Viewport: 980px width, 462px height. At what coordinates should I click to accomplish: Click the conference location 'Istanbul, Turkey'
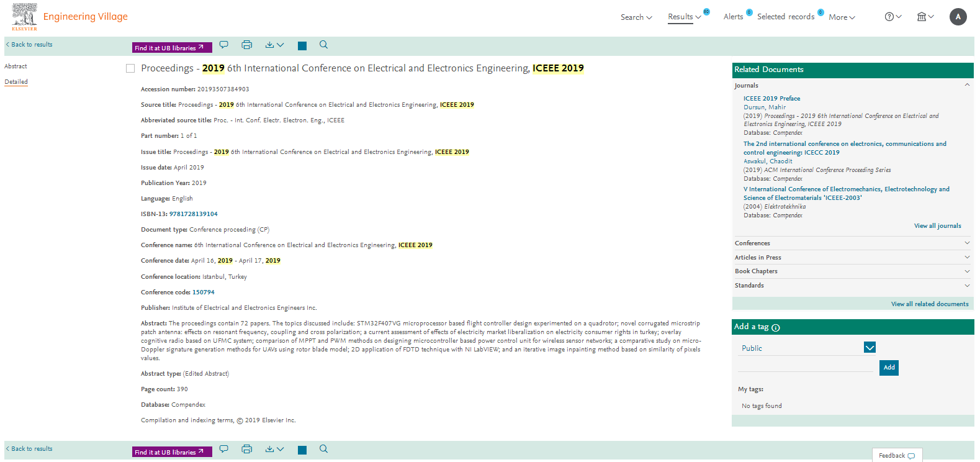(225, 277)
